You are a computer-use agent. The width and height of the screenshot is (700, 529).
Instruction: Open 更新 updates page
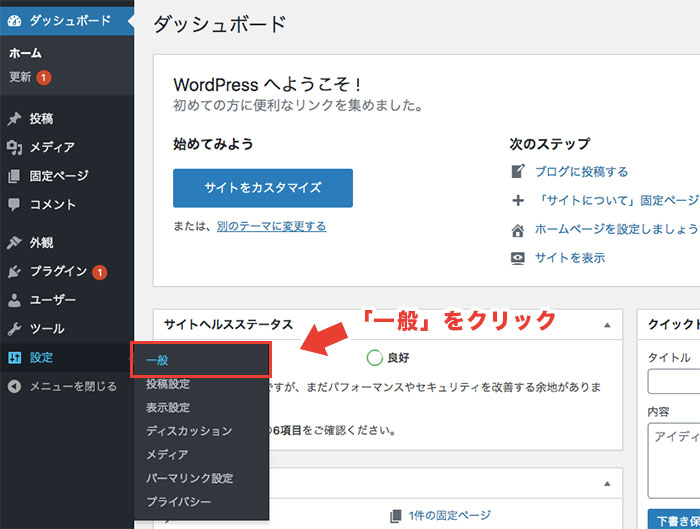coord(21,77)
